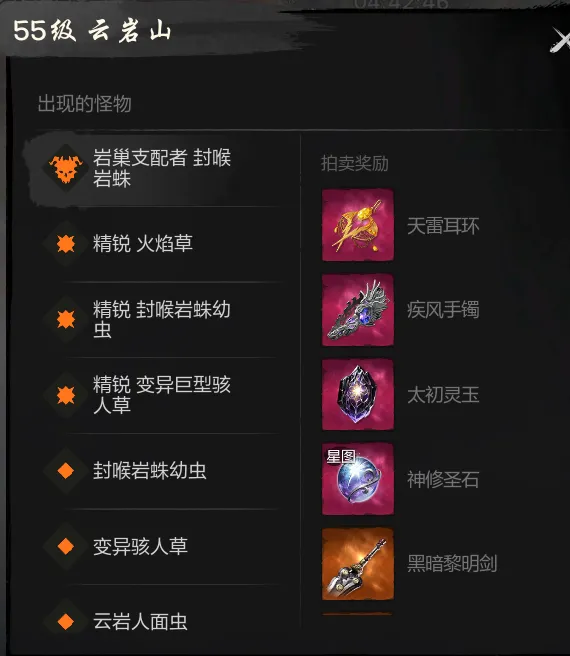This screenshot has height=656, width=570.
Task: Click the 疾风手镯 bracelet reward icon
Action: coord(358,310)
